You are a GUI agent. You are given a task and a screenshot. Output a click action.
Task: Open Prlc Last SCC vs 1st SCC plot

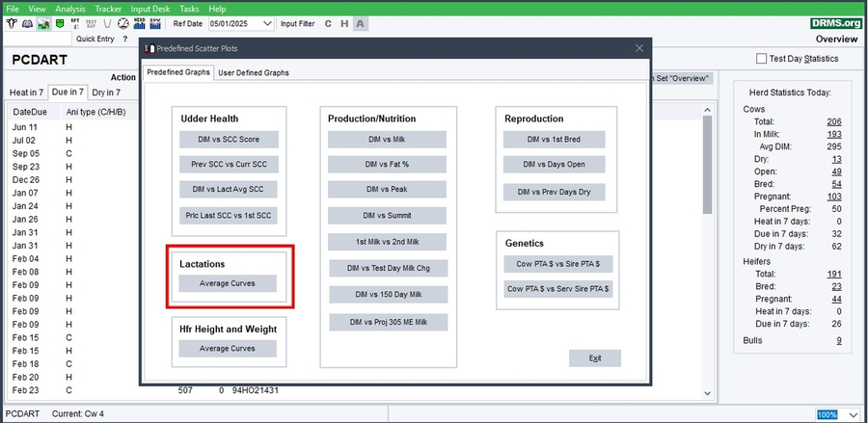click(228, 215)
